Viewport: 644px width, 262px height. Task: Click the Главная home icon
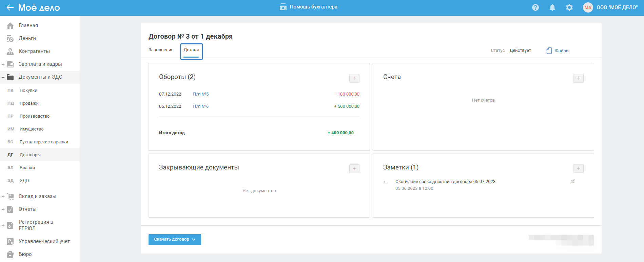[x=10, y=25]
